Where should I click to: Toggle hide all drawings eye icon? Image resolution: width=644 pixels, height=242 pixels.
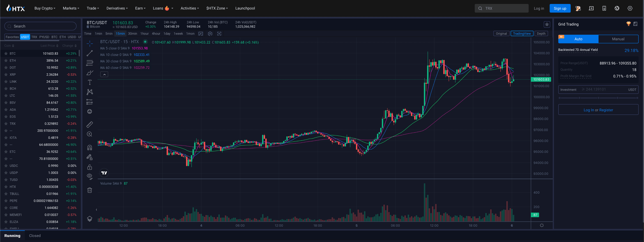click(89, 177)
